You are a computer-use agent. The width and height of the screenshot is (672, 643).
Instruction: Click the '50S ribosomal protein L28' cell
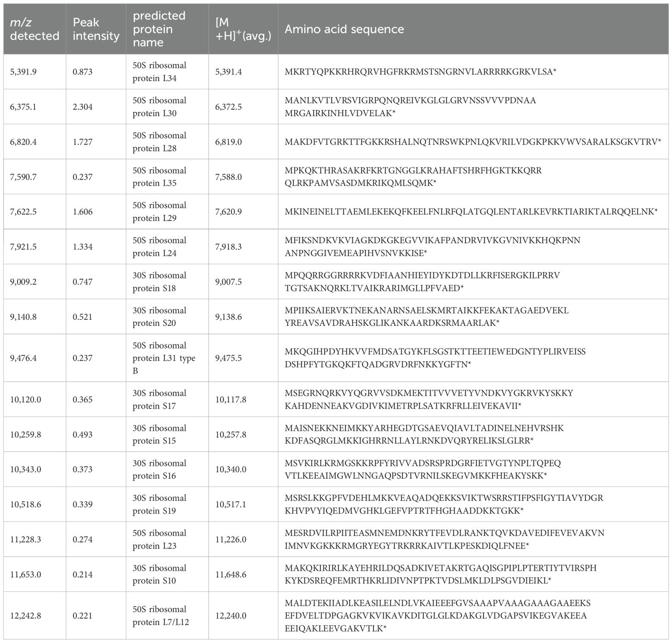[159, 142]
